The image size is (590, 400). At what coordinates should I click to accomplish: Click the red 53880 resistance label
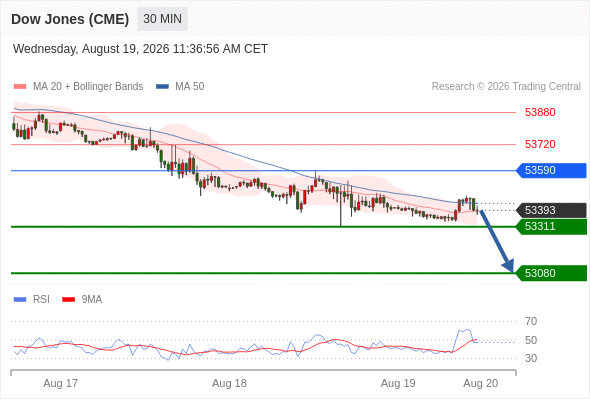540,112
